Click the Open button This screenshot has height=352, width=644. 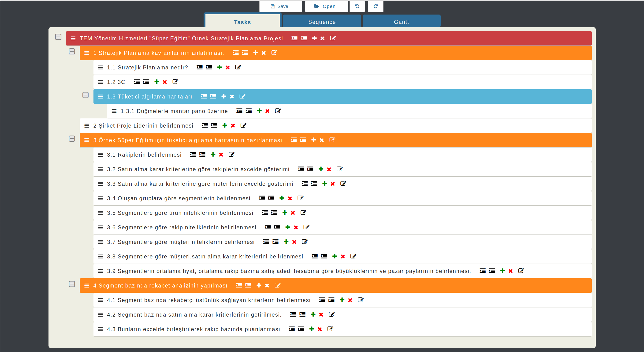(x=326, y=6)
